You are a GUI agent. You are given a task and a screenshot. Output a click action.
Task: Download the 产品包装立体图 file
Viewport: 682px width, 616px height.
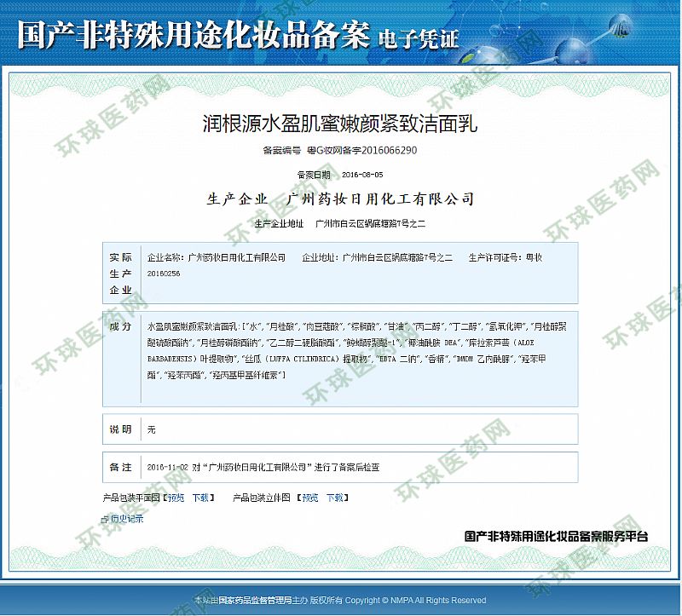(335, 497)
